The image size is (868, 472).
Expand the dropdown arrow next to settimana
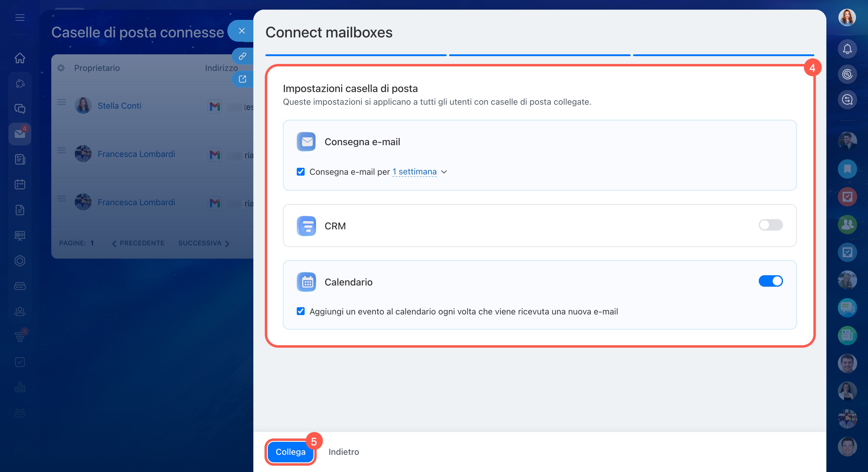tap(444, 172)
